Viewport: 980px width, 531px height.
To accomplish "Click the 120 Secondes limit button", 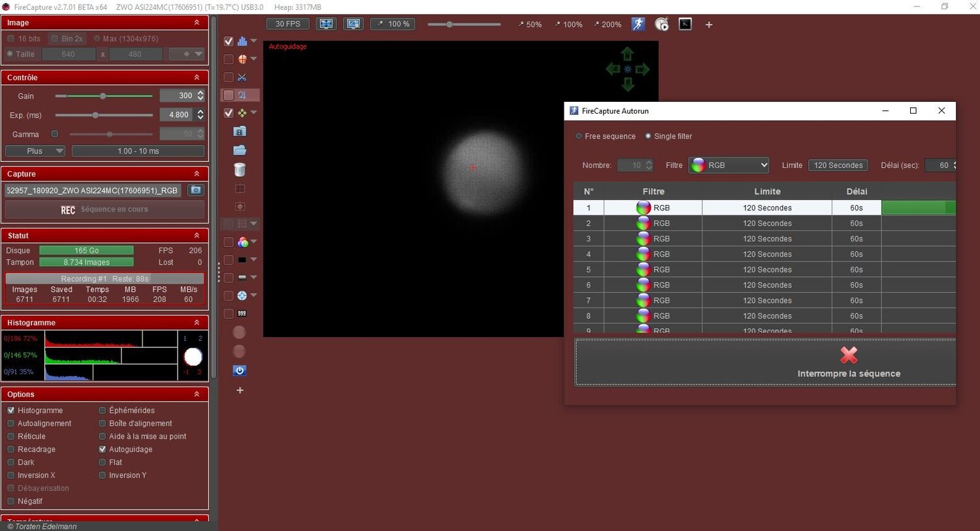I will [x=838, y=165].
